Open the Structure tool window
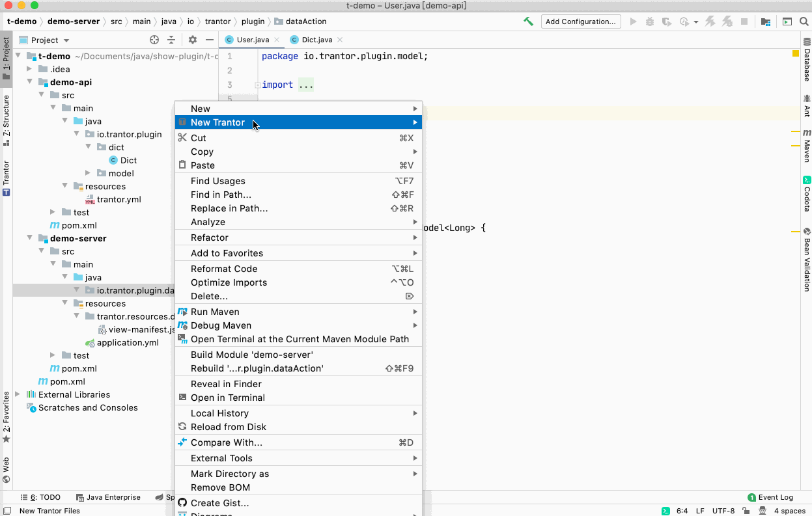812x516 pixels. point(6,120)
